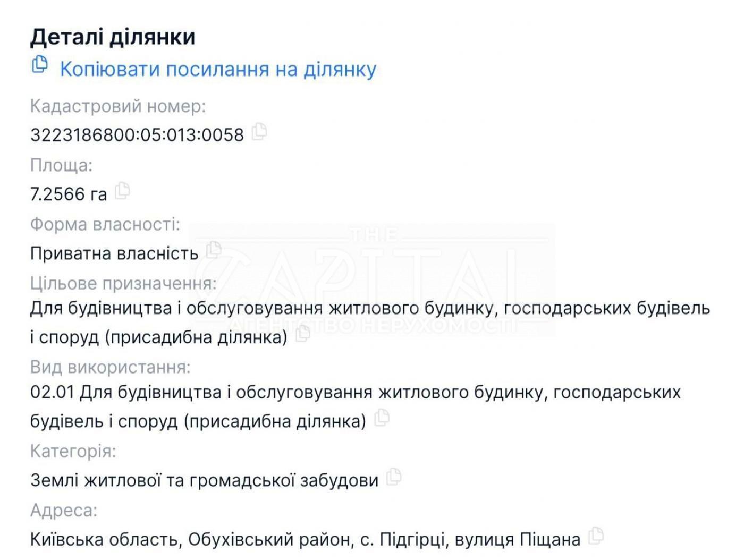Click the copy icon beside the parcel link
744x560 pixels.
point(40,65)
